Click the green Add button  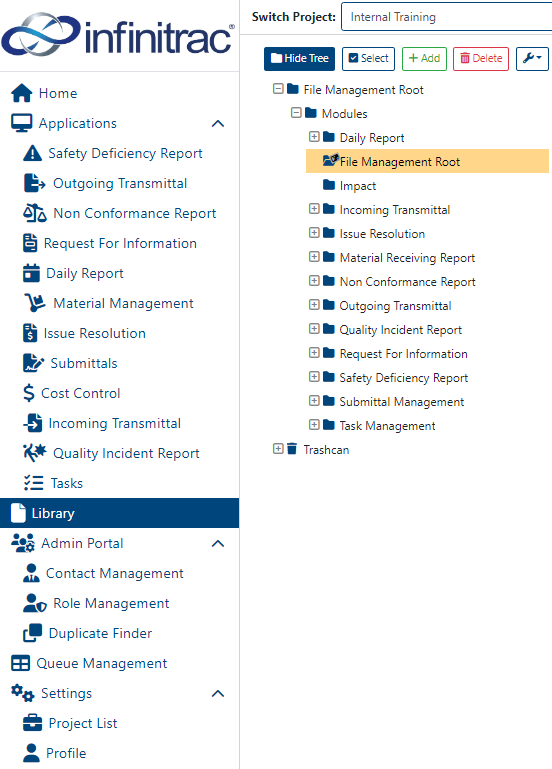point(425,58)
